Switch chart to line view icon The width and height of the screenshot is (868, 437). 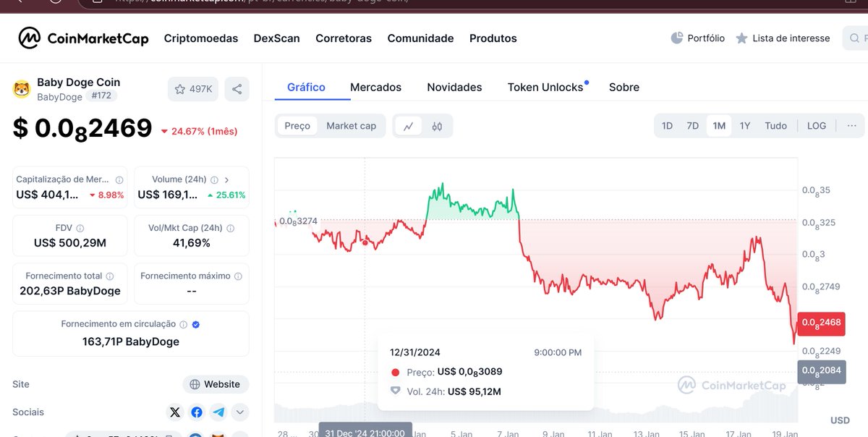[x=408, y=126]
